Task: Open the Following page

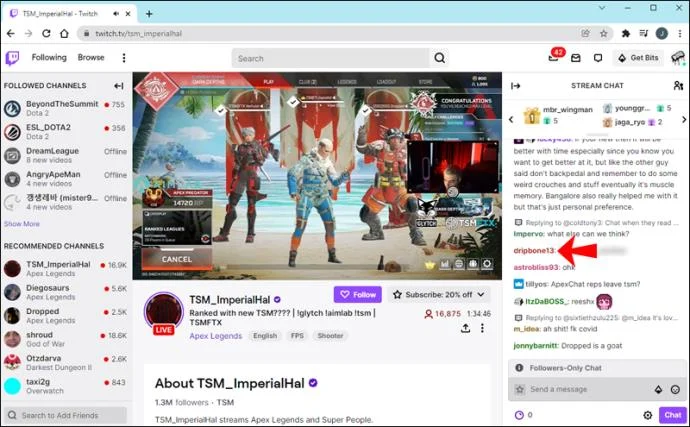Action: click(49, 58)
